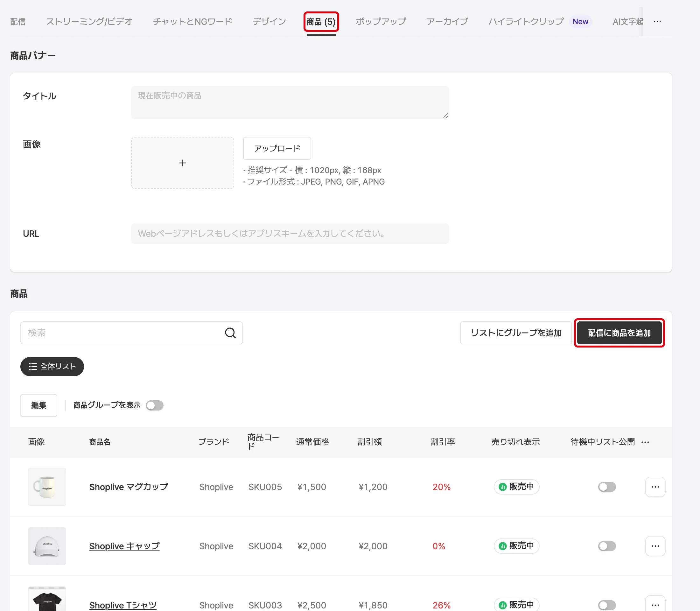This screenshot has height=611, width=700.
Task: Switch to the アーカイブ tab
Action: pos(447,22)
